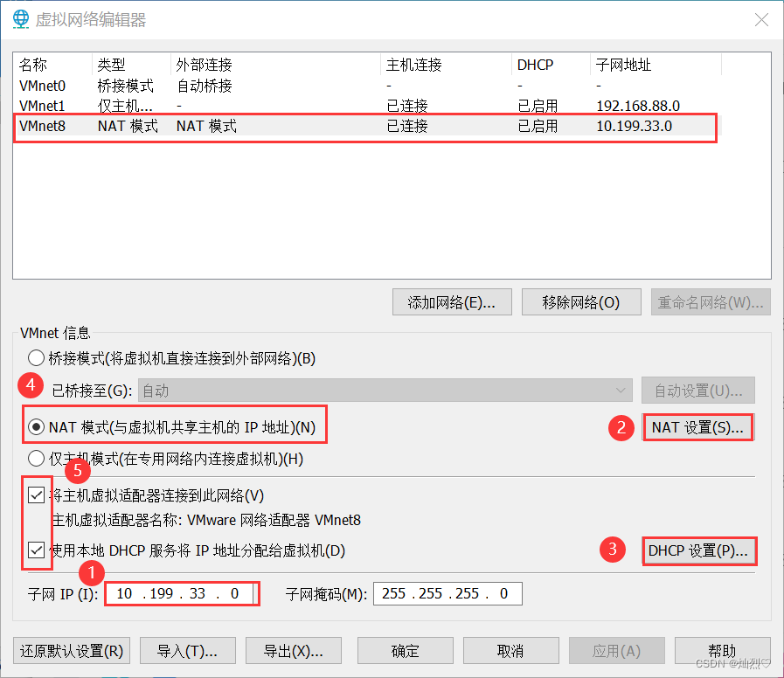The image size is (784, 678).
Task: Click the 外部连接 column header
Action: coord(275,65)
